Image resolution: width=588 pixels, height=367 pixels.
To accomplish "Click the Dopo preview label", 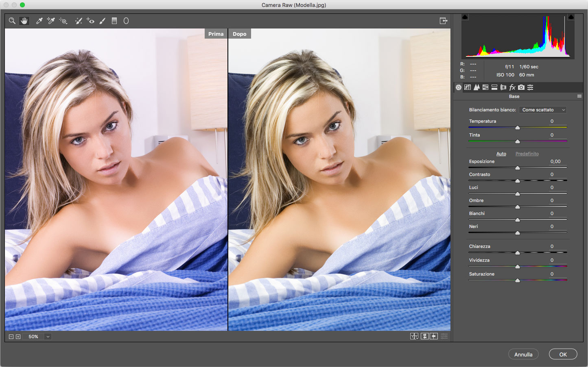I will [240, 34].
